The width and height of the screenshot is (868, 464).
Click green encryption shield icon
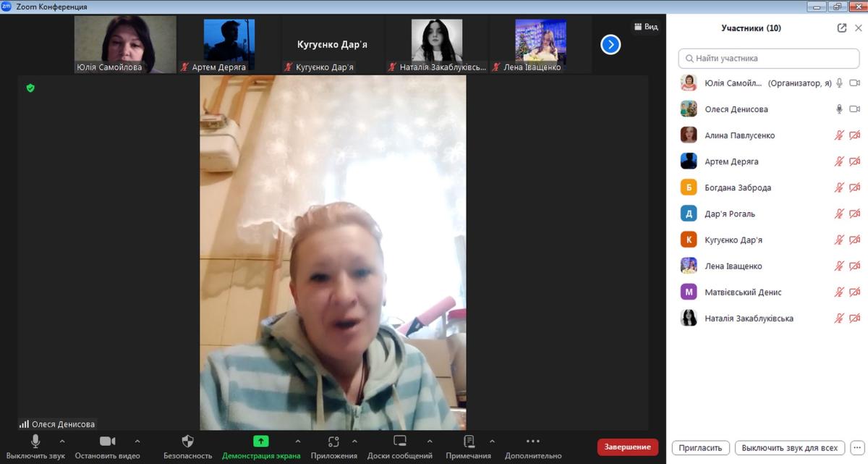tap(30, 88)
